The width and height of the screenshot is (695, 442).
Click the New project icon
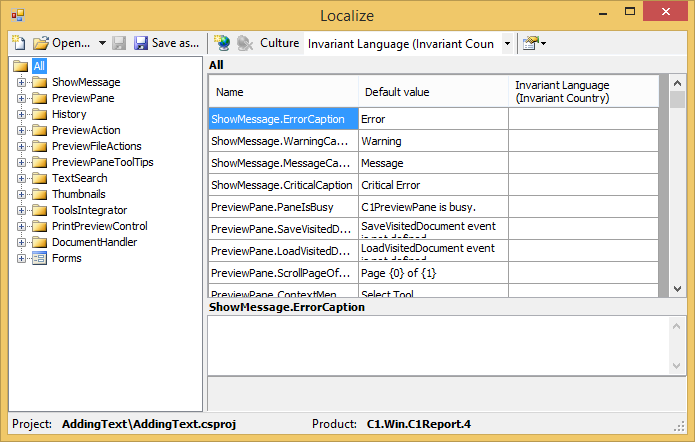coord(18,43)
